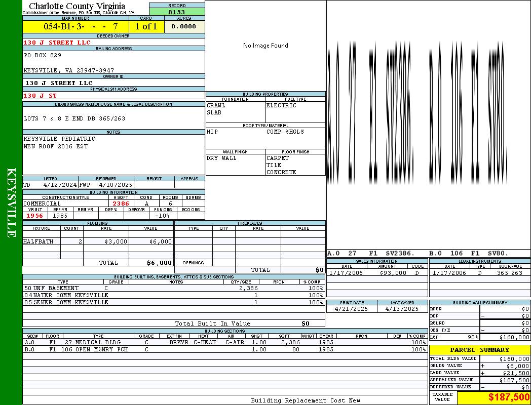Select deeded owner 130 J STREET LLC

pos(57,43)
